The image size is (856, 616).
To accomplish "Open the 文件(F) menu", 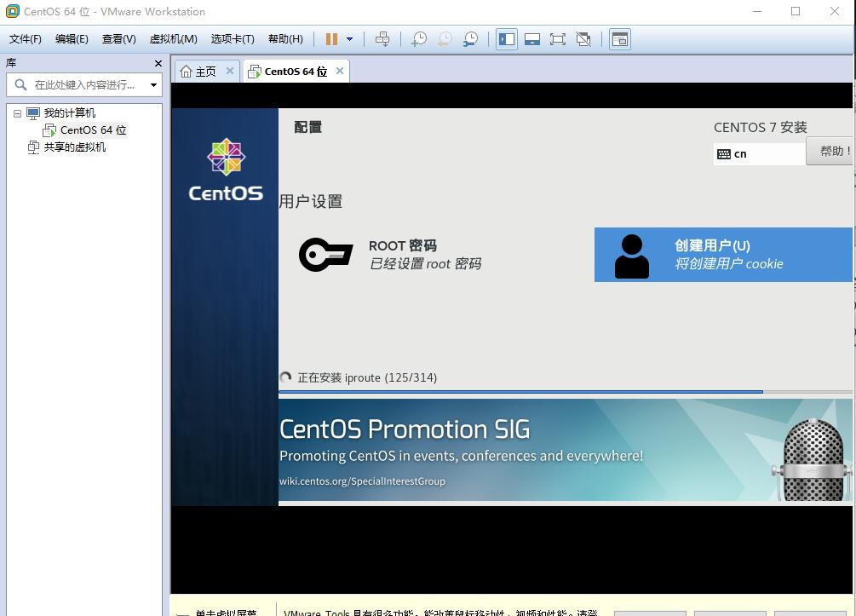I will pyautogui.click(x=25, y=39).
